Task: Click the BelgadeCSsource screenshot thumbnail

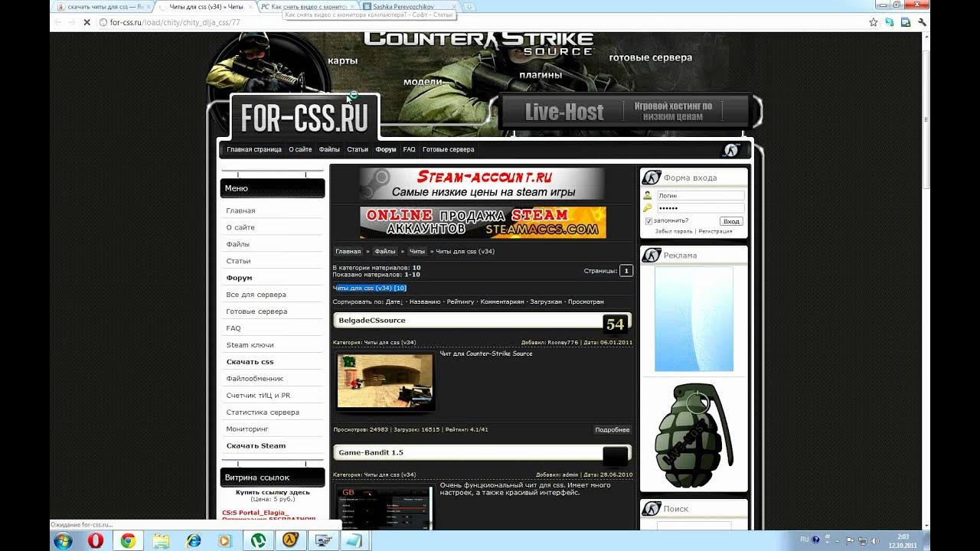Action: [x=385, y=380]
